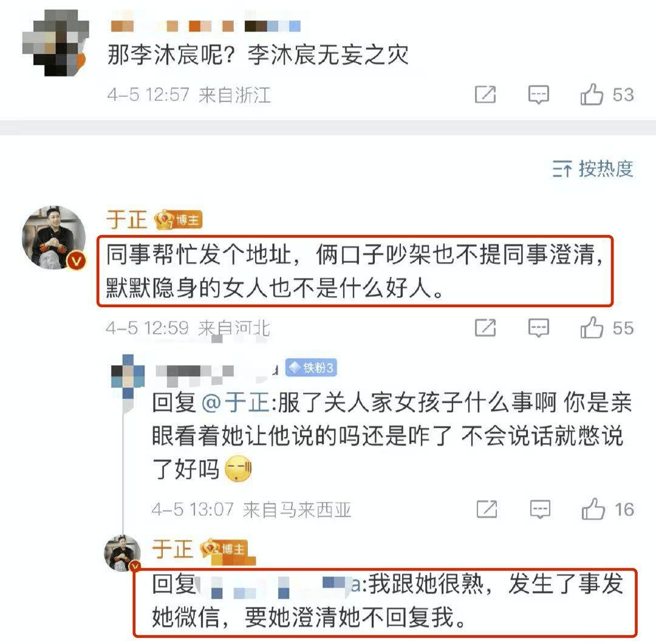Open the pixelated avatar of top commenter
The image size is (656, 644).
54,43
